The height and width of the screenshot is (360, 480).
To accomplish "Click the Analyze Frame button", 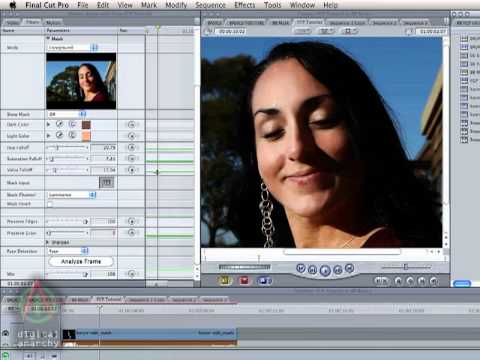I will [x=81, y=261].
